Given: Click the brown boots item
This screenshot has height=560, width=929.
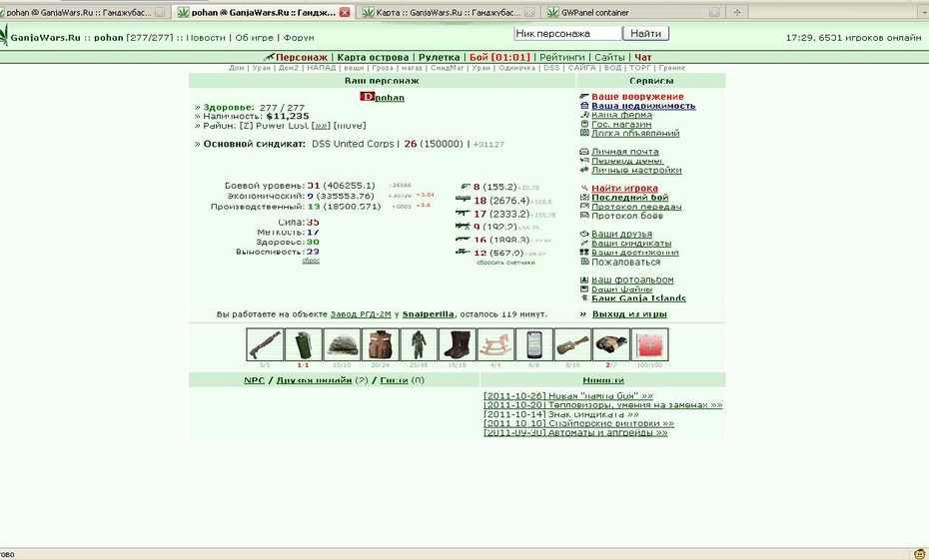Looking at the screenshot, I should pyautogui.click(x=458, y=344).
